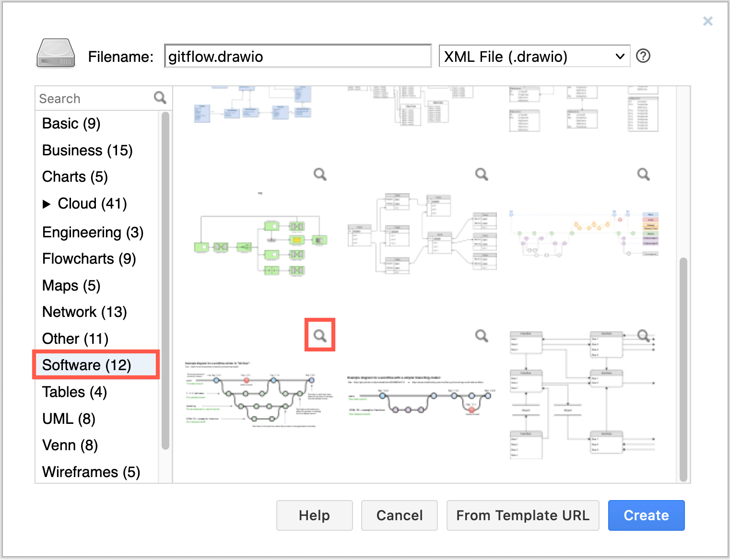The height and width of the screenshot is (560, 730).
Task: Open help via the question mark icon
Action: pyautogui.click(x=643, y=56)
